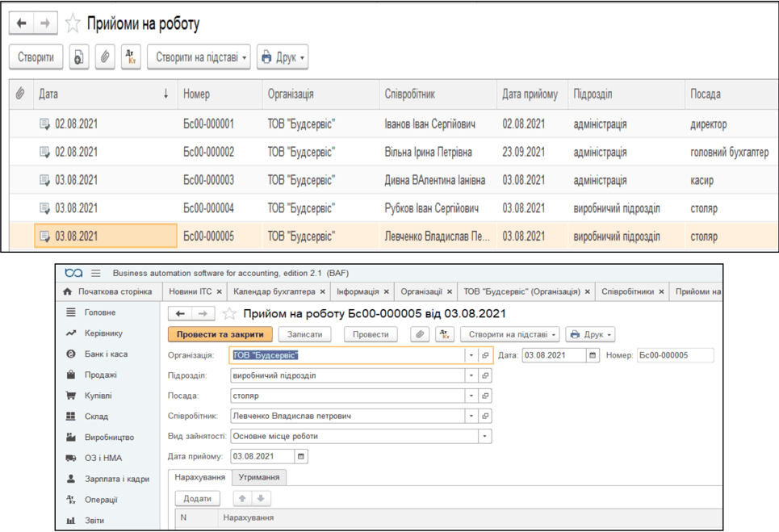
Task: Open the Підрозділ record via its open button
Action: pyautogui.click(x=485, y=375)
